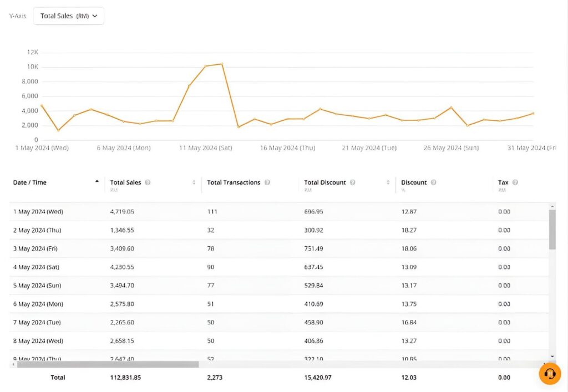
Task: Click the help icon beside Tax column
Action: (x=515, y=182)
